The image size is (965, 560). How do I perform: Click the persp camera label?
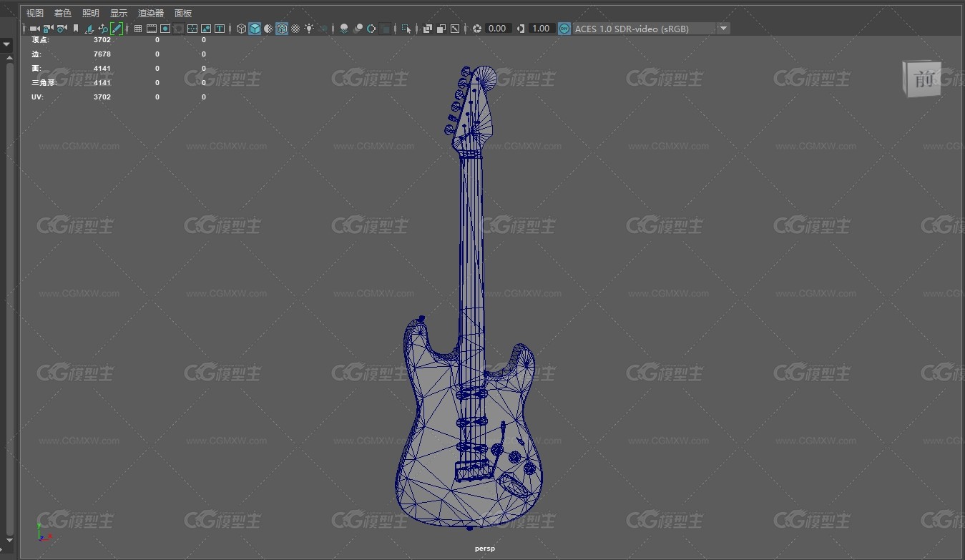pyautogui.click(x=484, y=549)
